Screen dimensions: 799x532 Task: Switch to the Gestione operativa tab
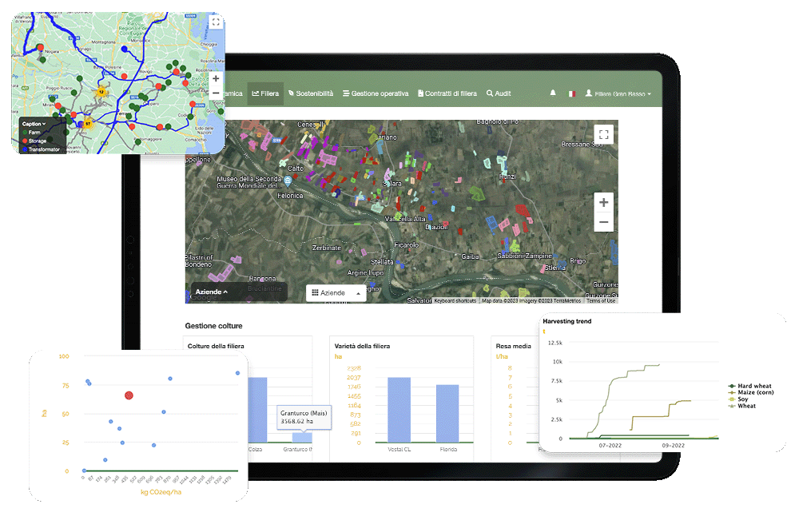[376, 93]
